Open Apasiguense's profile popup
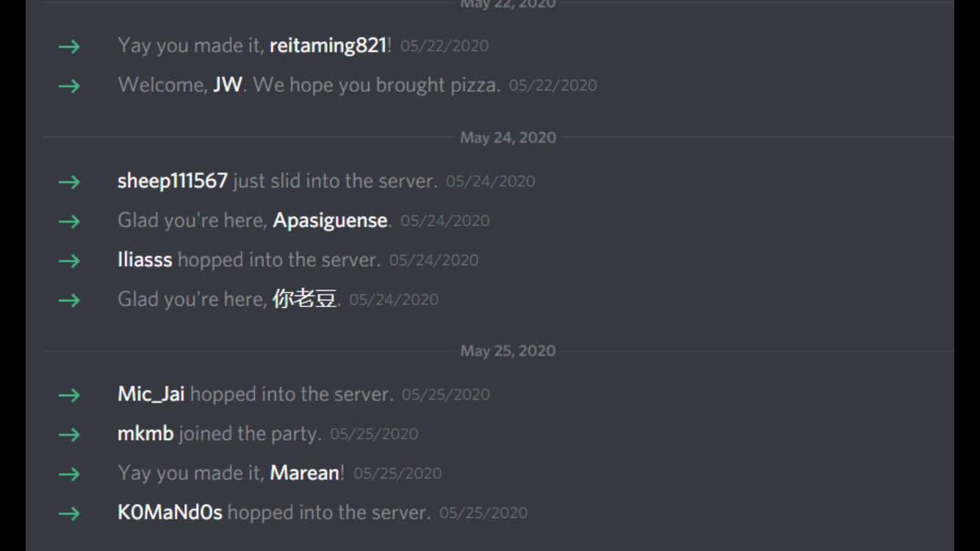The image size is (980, 551). tap(330, 221)
